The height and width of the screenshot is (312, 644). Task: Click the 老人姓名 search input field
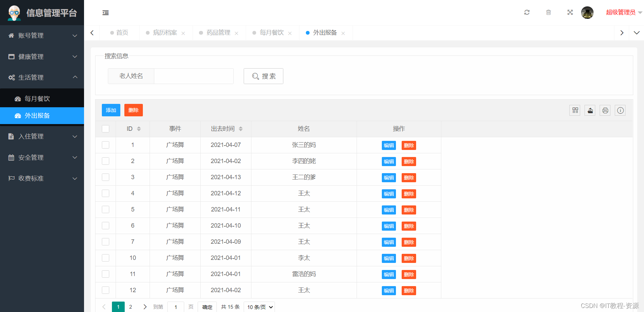click(x=194, y=76)
